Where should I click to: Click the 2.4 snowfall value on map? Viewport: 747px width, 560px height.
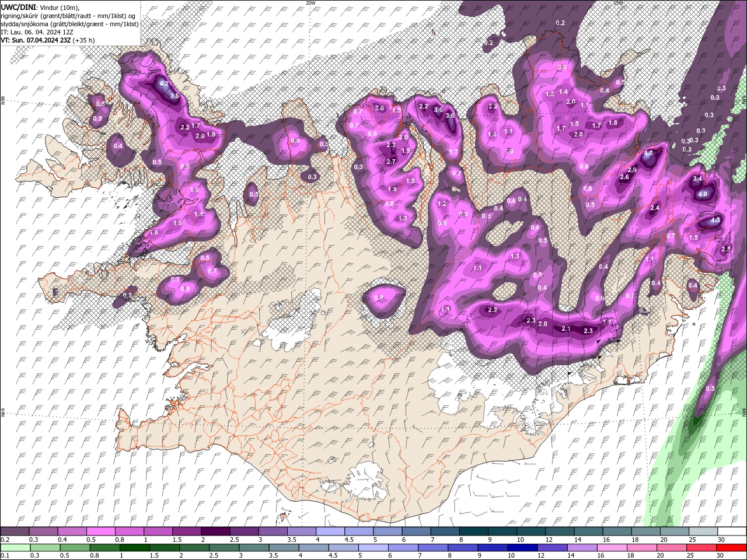click(x=655, y=208)
